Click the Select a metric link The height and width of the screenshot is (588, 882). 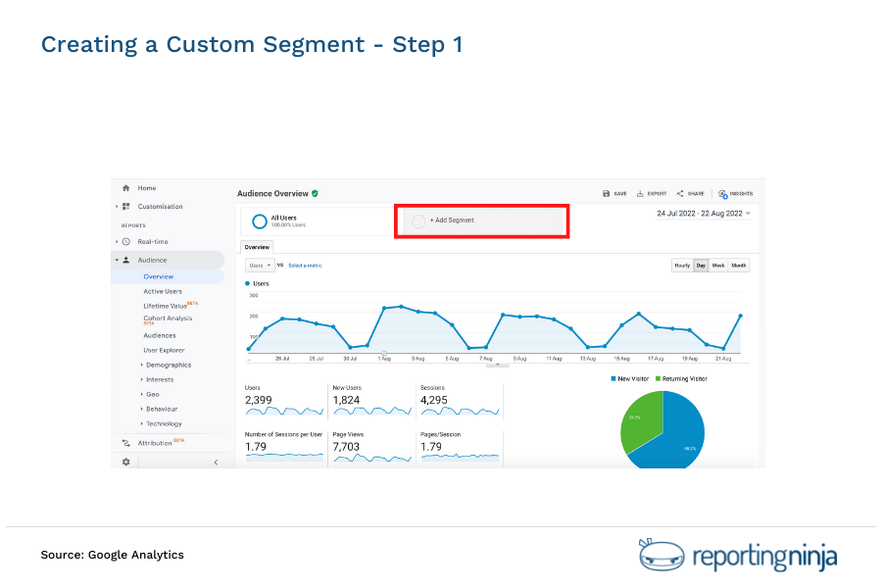[x=303, y=266]
